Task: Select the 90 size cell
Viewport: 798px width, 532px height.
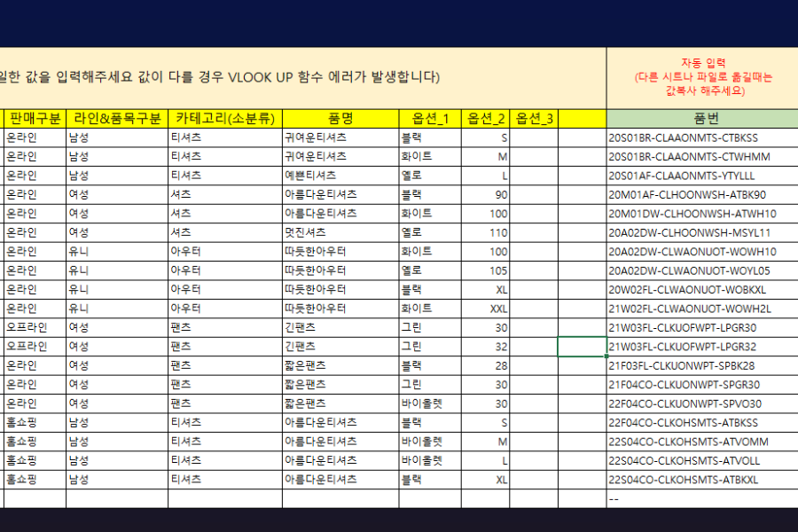Action: pyautogui.click(x=486, y=195)
